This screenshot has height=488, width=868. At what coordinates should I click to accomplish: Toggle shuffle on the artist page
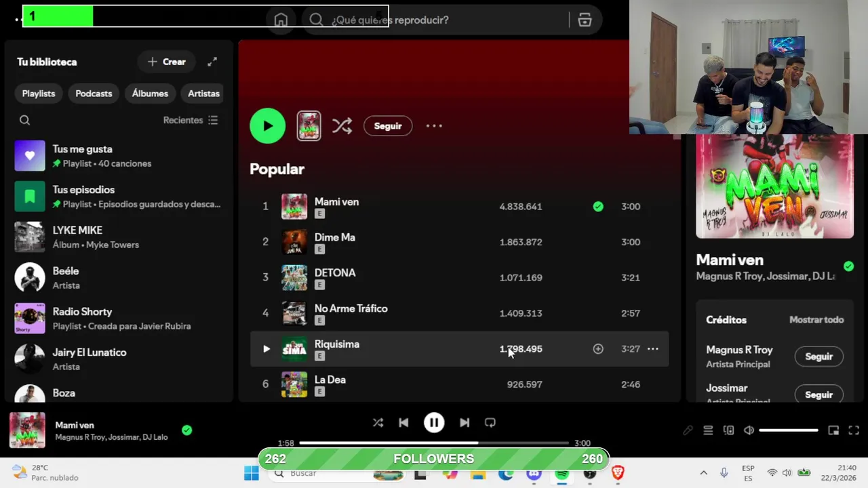click(342, 125)
